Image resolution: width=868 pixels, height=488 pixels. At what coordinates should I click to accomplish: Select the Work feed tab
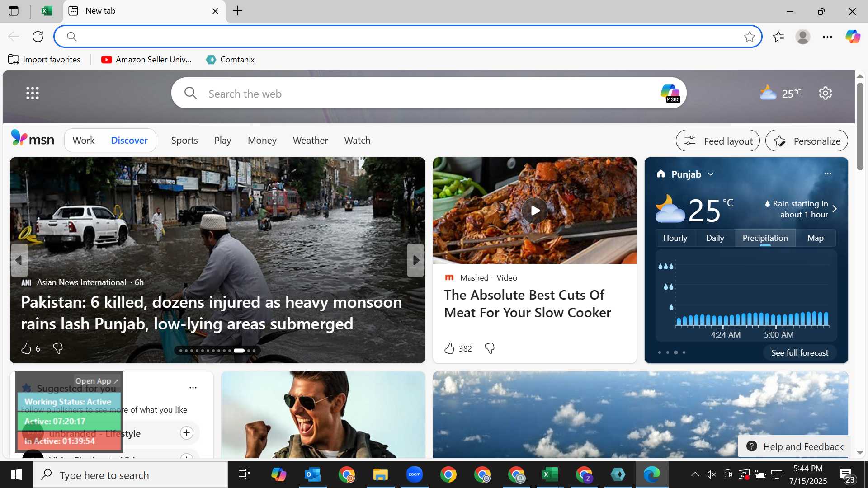pyautogui.click(x=84, y=141)
